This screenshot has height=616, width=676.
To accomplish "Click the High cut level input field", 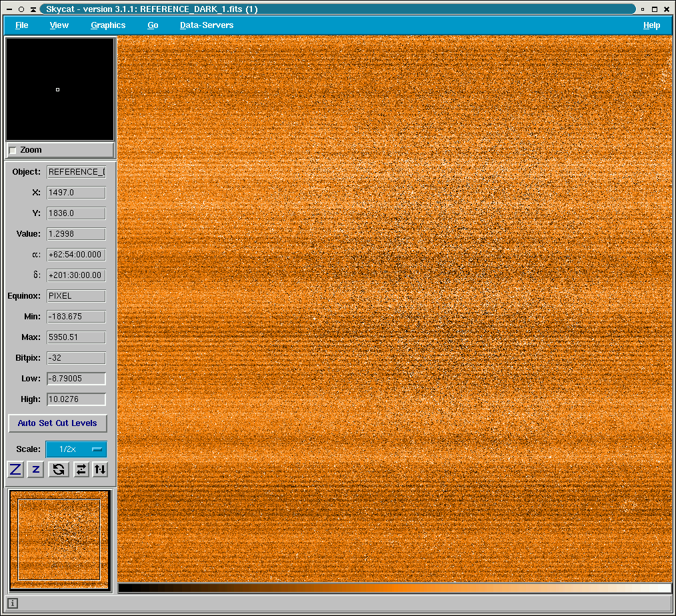I will pos(76,399).
